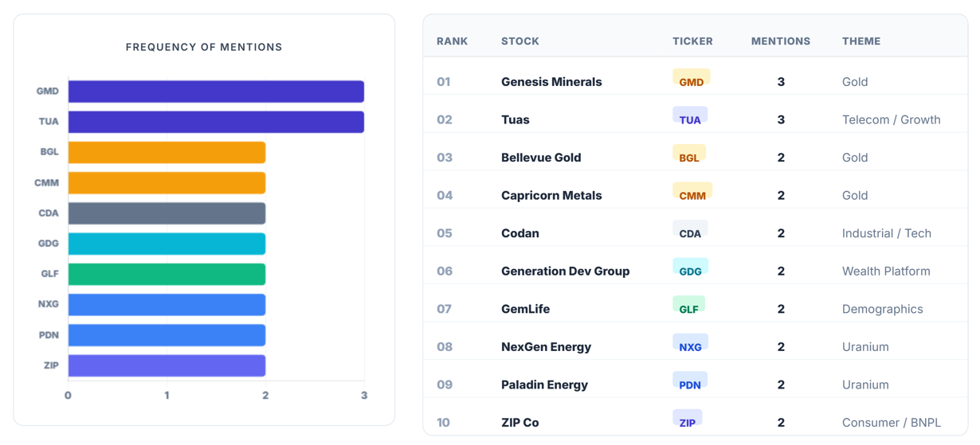Click the gray CDA bar
The height and width of the screenshot is (445, 980).
(167, 213)
